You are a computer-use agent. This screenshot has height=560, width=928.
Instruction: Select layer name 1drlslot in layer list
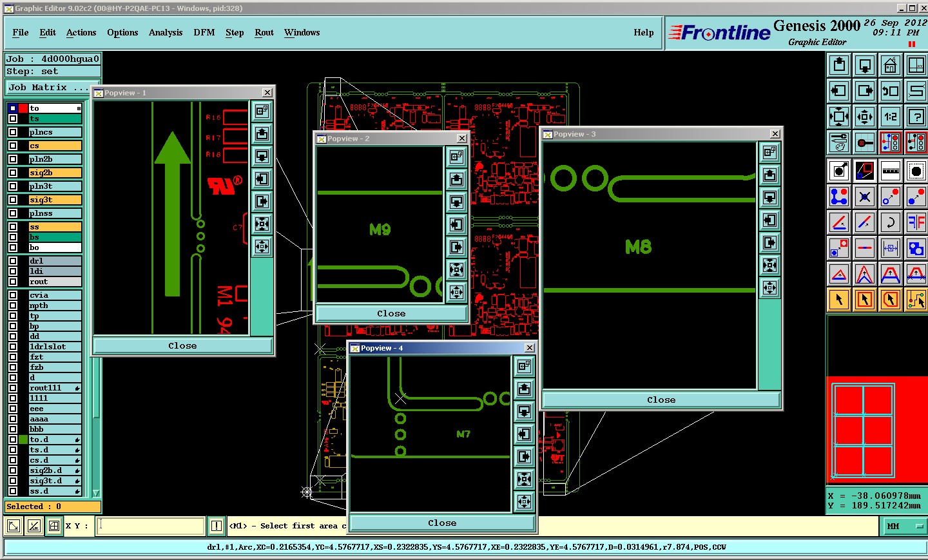click(55, 347)
